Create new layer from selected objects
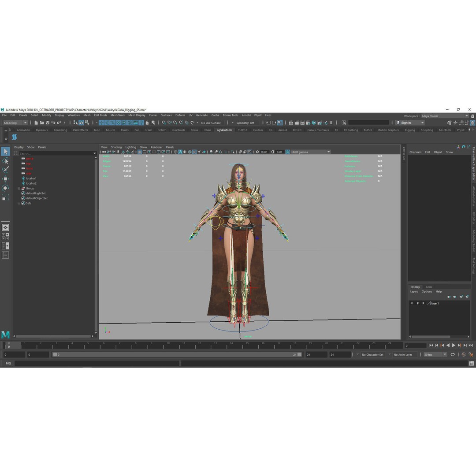 click(467, 297)
